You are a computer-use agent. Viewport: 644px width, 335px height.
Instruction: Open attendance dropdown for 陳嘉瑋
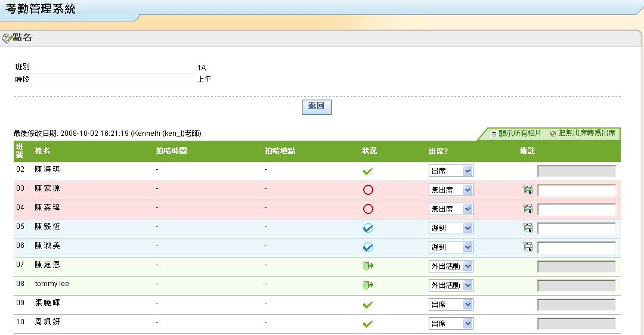coord(451,209)
